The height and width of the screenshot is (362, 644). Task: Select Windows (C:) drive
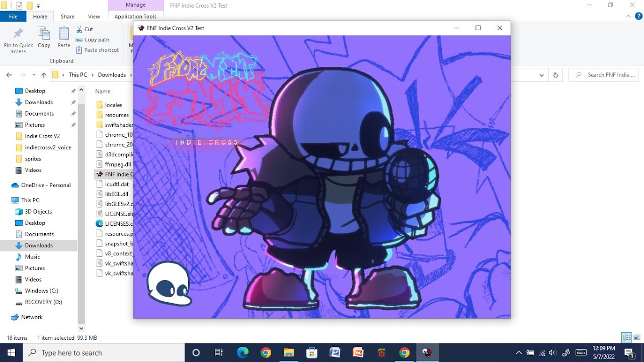(41, 291)
